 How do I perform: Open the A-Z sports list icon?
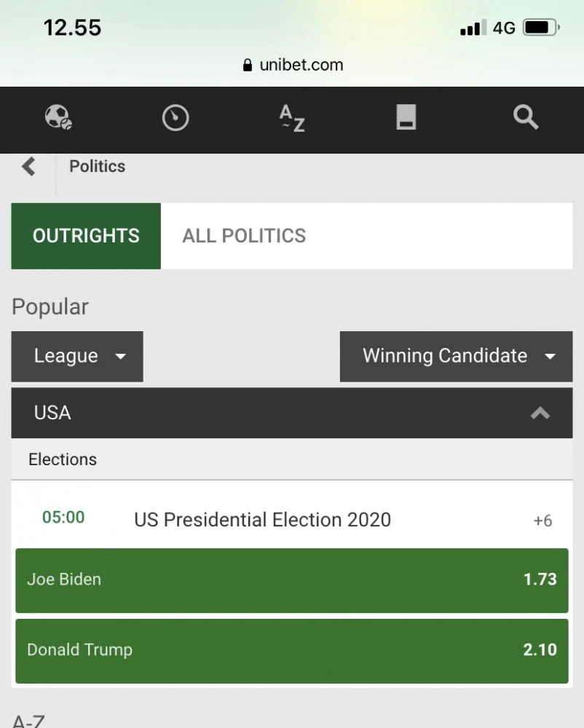click(x=292, y=117)
